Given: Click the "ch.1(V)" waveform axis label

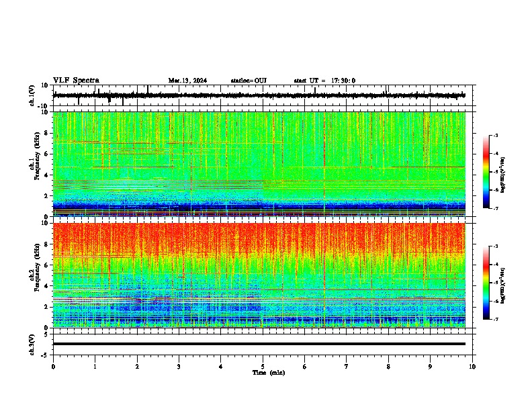Looking at the screenshot, I should tap(32, 95).
